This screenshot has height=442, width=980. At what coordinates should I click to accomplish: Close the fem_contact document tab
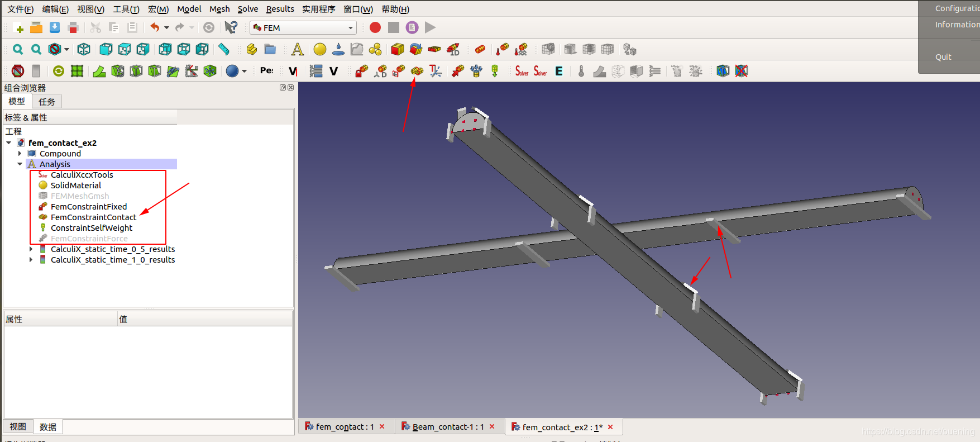click(x=382, y=426)
